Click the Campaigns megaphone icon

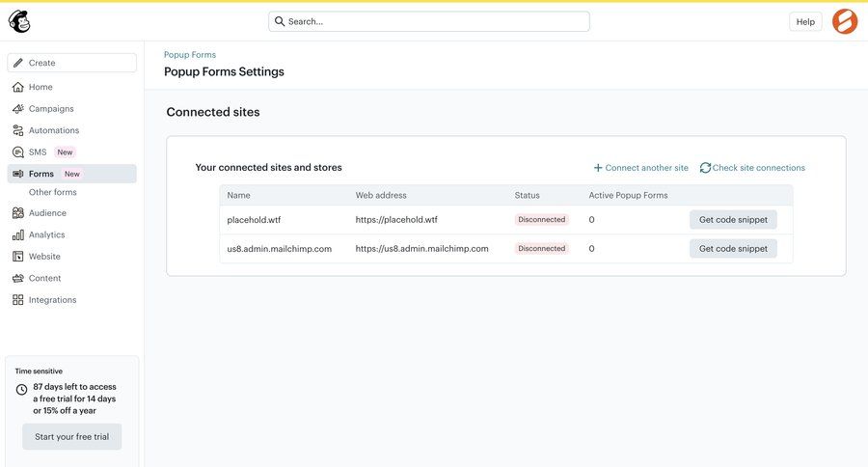[x=18, y=109]
